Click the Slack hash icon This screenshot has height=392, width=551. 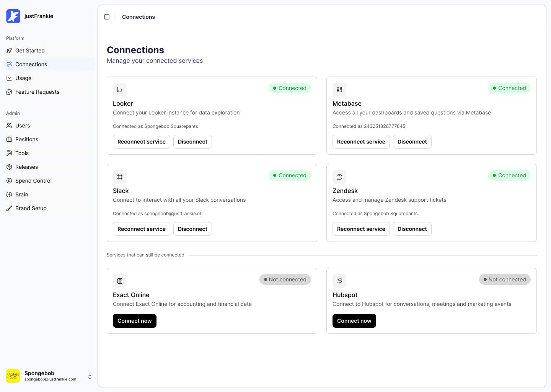120,177
